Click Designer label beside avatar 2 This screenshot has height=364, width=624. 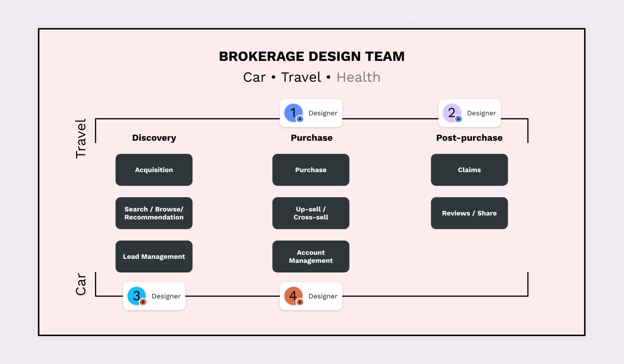(482, 113)
